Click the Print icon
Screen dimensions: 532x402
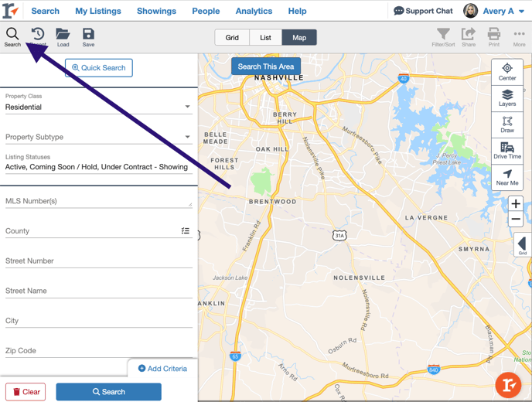click(493, 36)
